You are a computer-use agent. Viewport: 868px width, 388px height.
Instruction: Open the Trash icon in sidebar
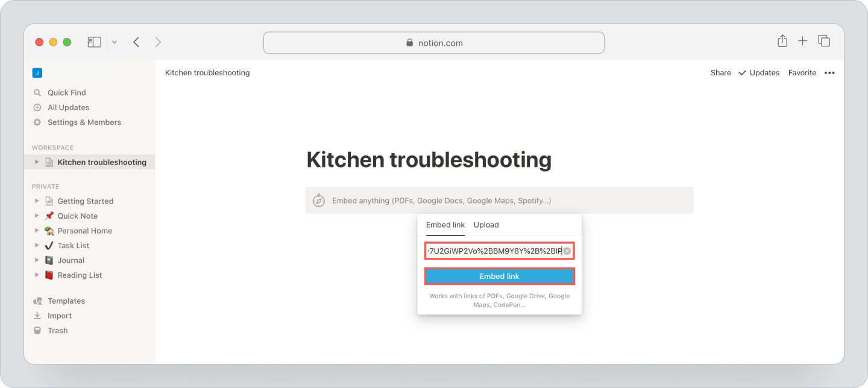37,330
